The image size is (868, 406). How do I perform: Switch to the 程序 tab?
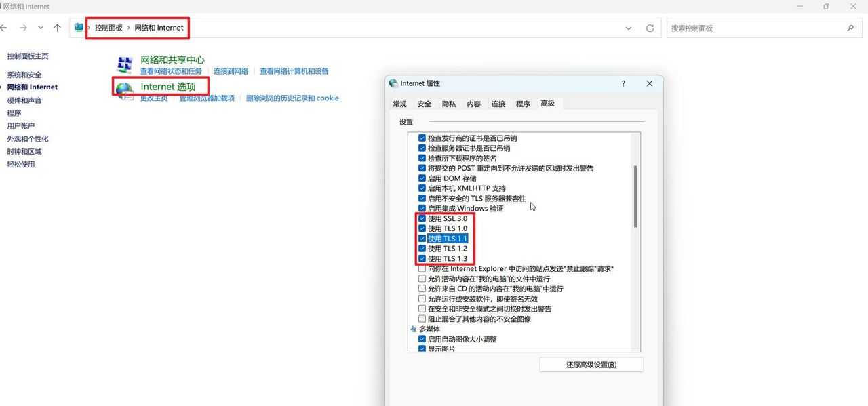pyautogui.click(x=523, y=104)
